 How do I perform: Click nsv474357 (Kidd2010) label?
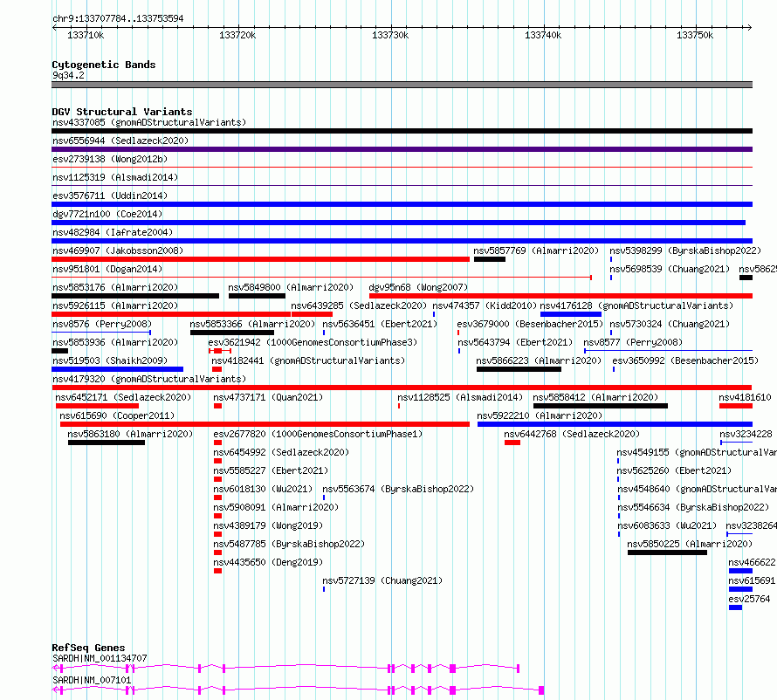coord(485,305)
